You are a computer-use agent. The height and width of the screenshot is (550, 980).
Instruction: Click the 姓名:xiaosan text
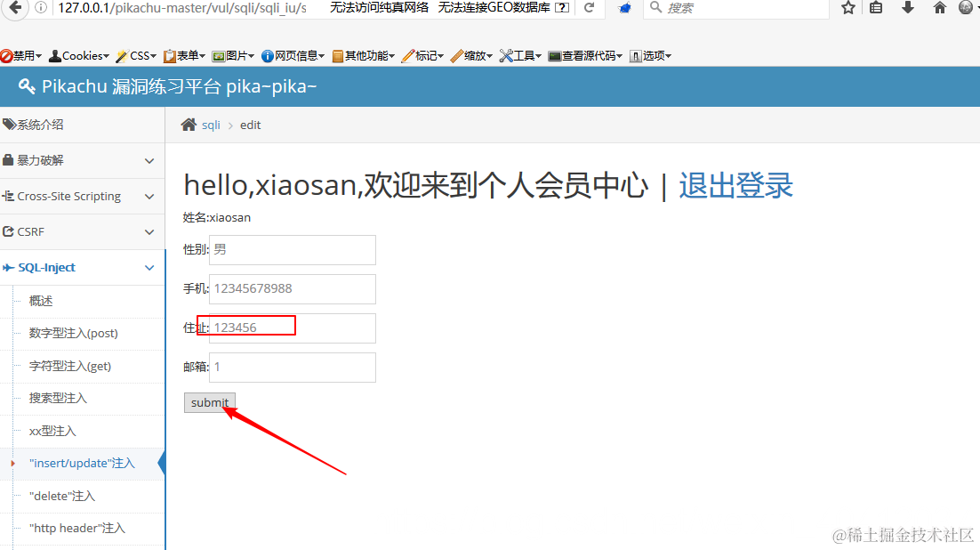point(217,217)
